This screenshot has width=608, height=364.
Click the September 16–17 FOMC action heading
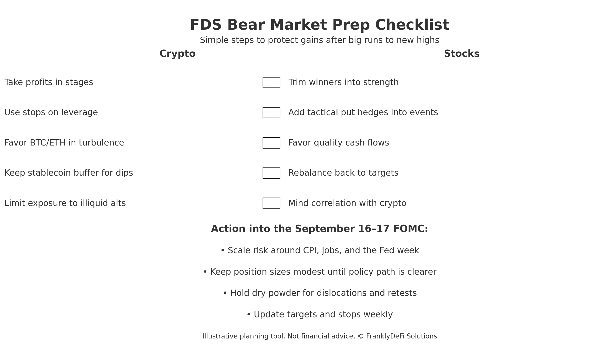click(319, 229)
